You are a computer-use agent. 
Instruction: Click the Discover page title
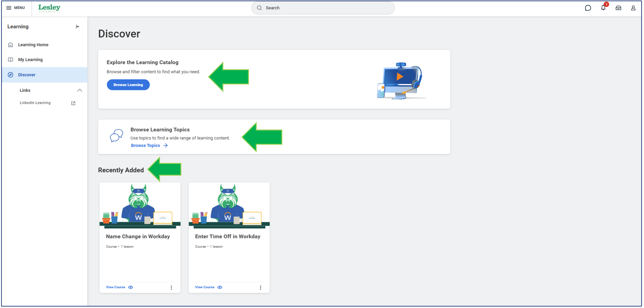tap(119, 34)
